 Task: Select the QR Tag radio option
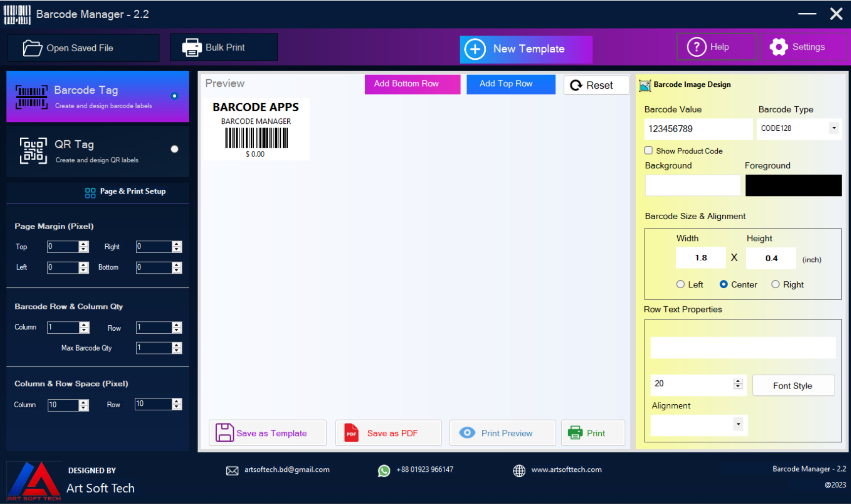point(174,149)
